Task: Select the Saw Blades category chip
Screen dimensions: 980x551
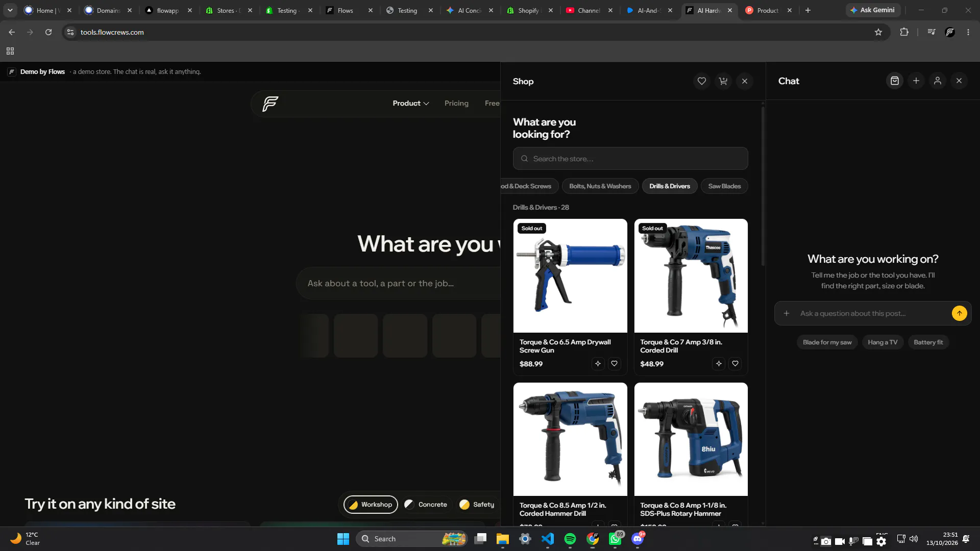Action: click(724, 186)
